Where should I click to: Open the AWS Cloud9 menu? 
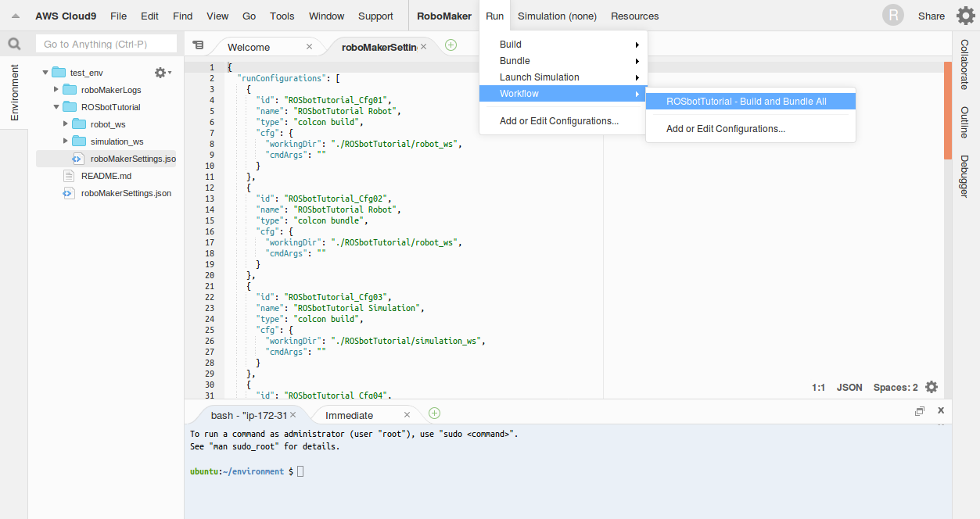point(66,16)
